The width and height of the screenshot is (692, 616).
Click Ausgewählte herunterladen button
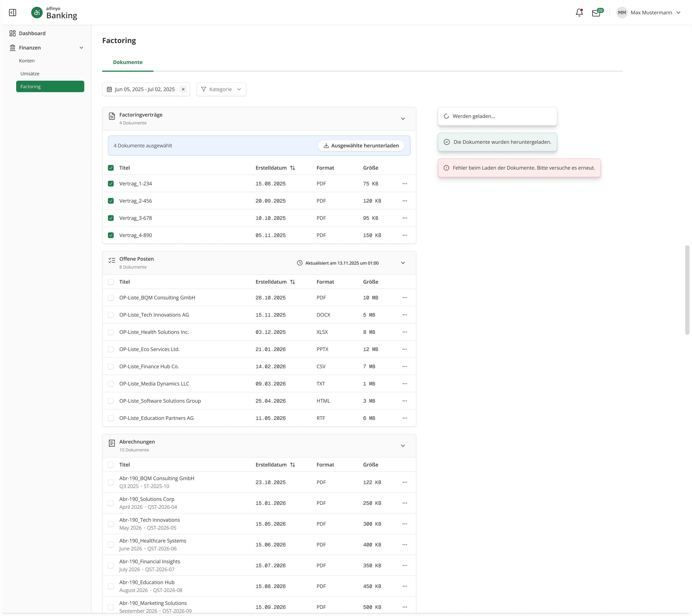[361, 146]
